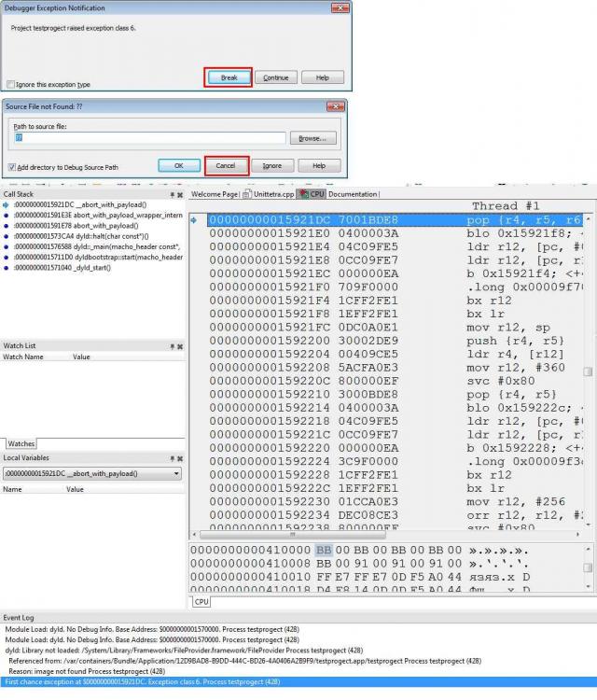Select disassembly line at address 00000000015921FC
The height and width of the screenshot is (700, 597).
click(395, 328)
